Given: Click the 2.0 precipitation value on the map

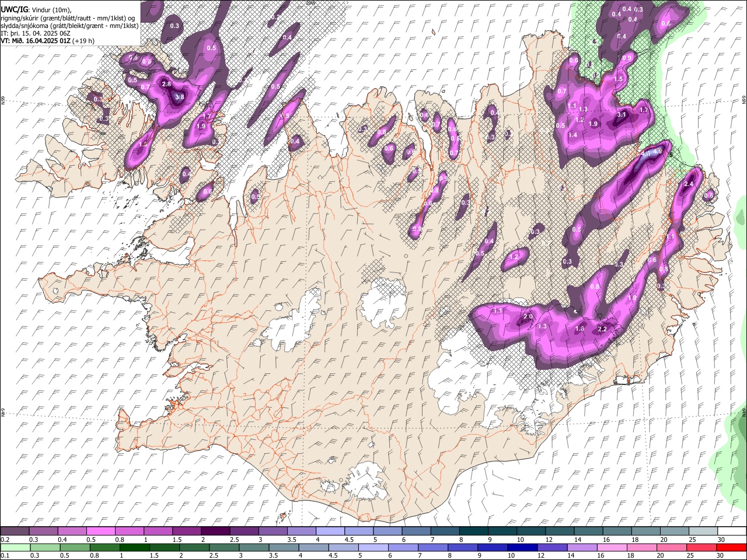Looking at the screenshot, I should [528, 317].
